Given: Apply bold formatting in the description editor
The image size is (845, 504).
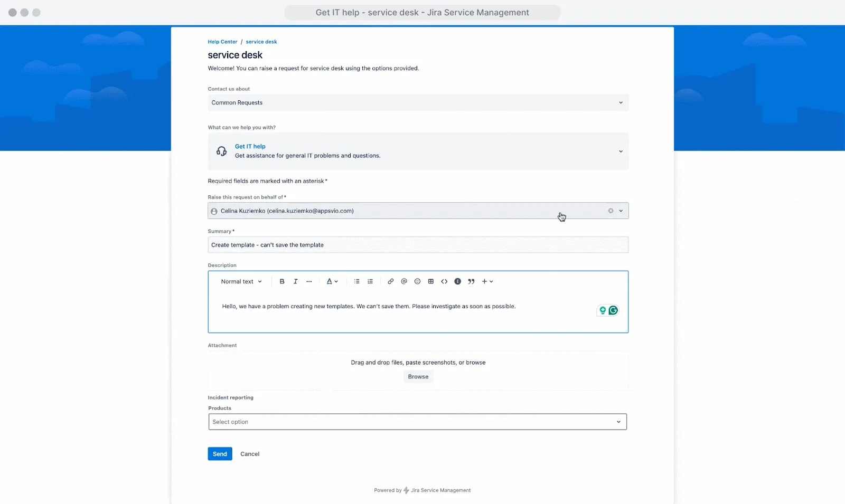Looking at the screenshot, I should click(x=282, y=281).
